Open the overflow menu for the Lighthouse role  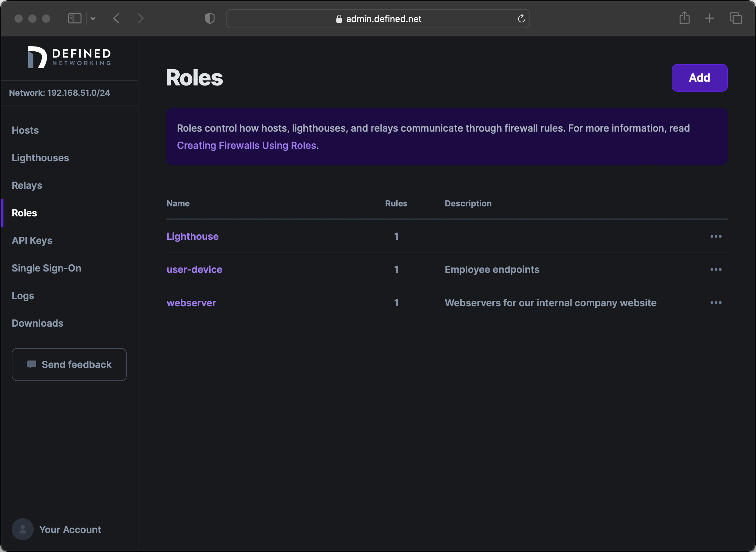[x=716, y=236]
